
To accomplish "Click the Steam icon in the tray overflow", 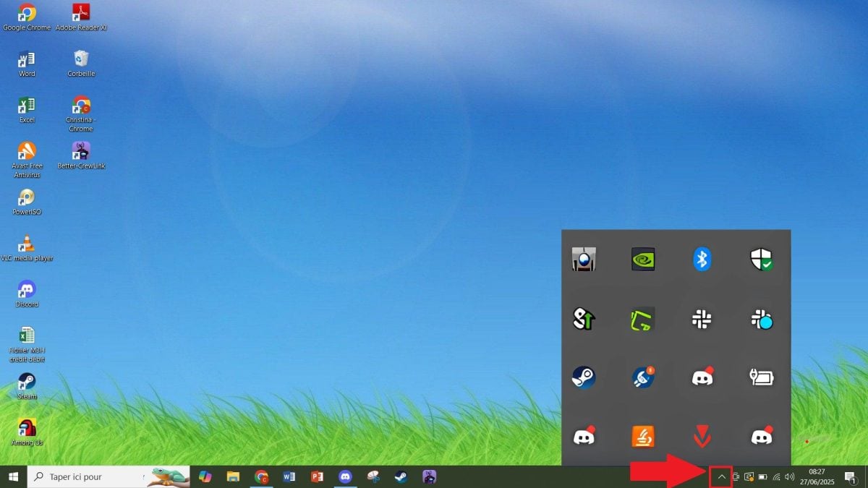I will point(584,377).
